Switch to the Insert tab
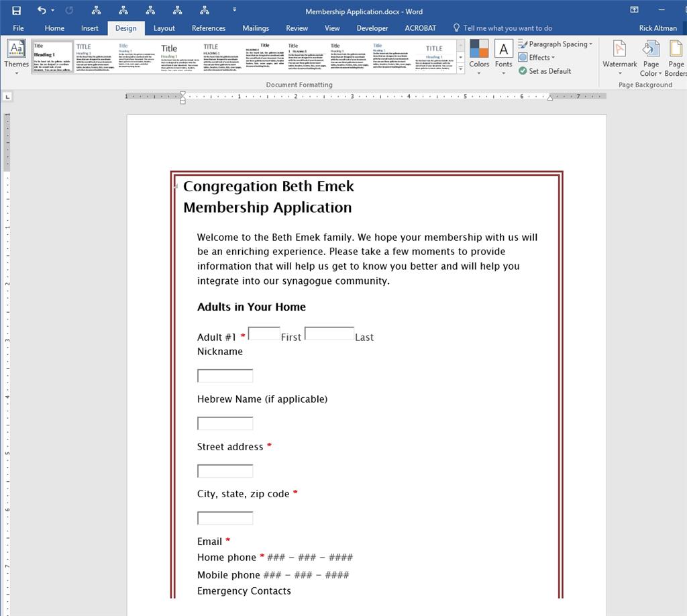The height and width of the screenshot is (616, 687). click(89, 28)
